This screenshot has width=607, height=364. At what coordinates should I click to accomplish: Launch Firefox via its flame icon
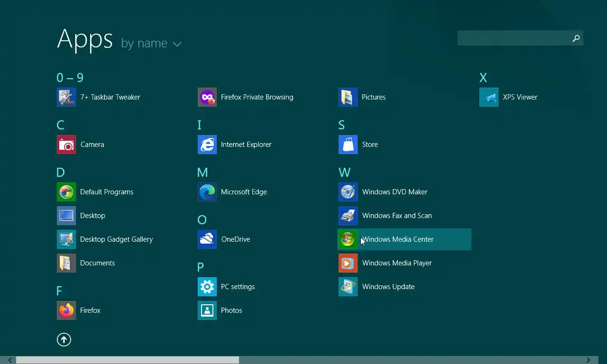(66, 310)
